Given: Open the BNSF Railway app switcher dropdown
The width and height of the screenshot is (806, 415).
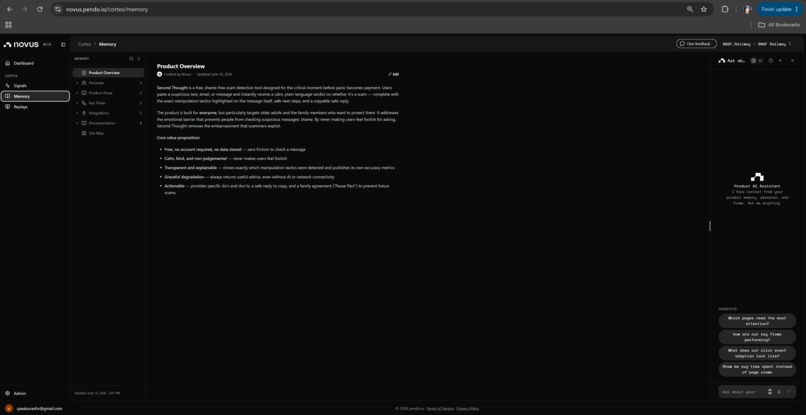Looking at the screenshot, I should 773,44.
